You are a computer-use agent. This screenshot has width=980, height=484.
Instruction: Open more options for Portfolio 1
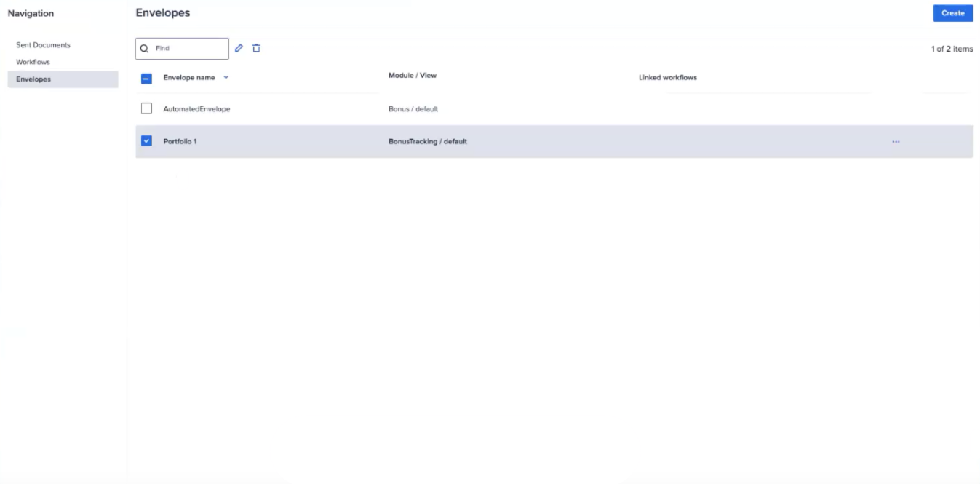click(896, 141)
